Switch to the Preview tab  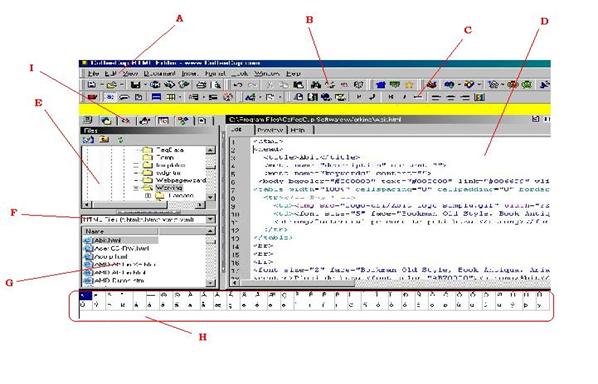270,130
